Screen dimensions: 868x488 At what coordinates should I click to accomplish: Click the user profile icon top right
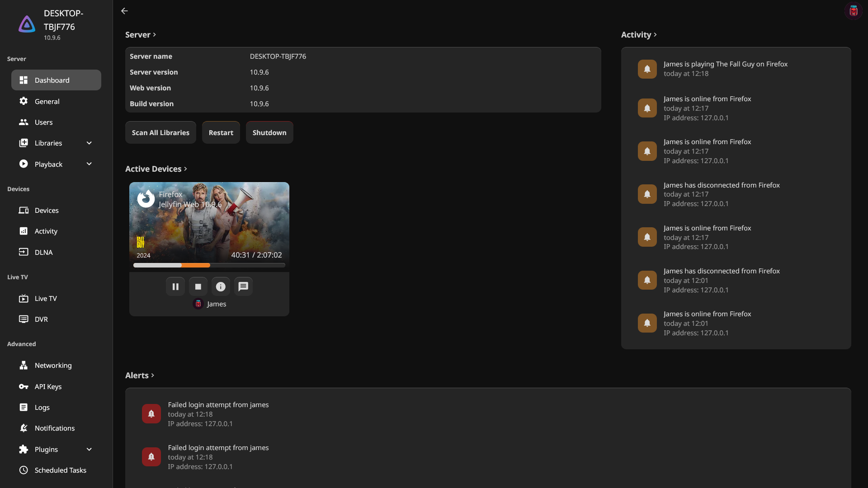[x=854, y=11]
